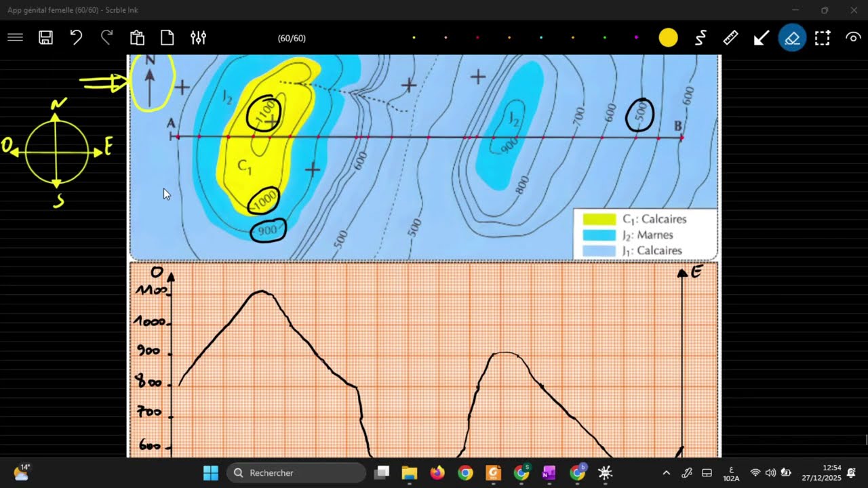Open OneNote from the taskbar

pyautogui.click(x=549, y=472)
